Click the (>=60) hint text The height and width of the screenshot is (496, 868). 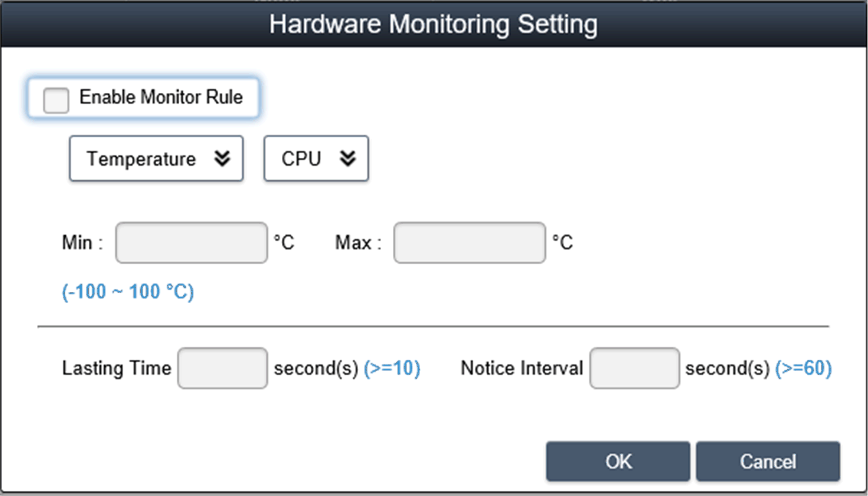[803, 368]
